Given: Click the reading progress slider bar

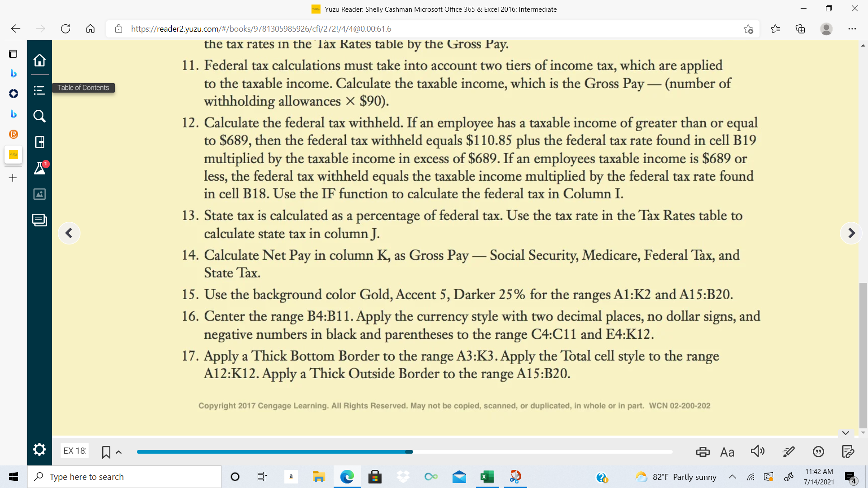Looking at the screenshot, I should (x=405, y=452).
